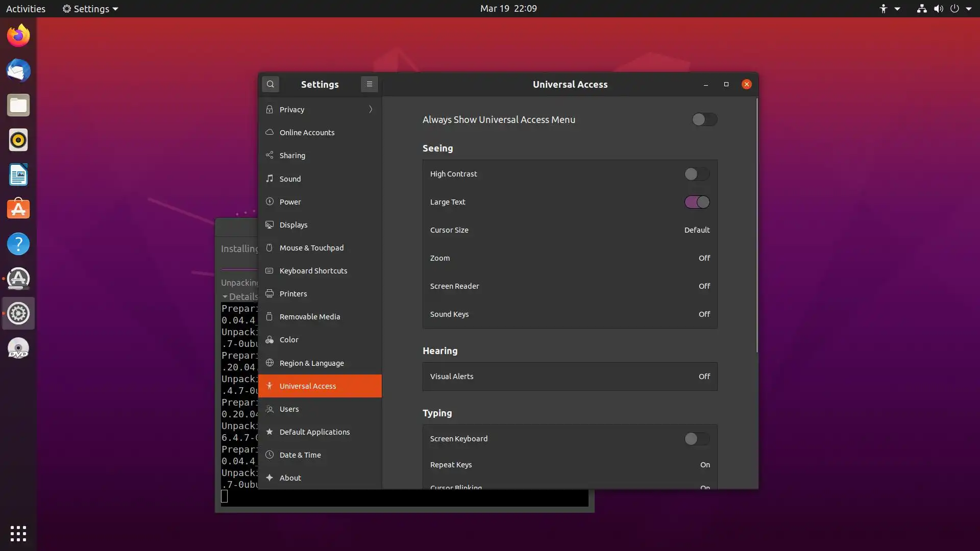Image resolution: width=980 pixels, height=551 pixels.
Task: Open Ubuntu Software from the dock
Action: [18, 209]
